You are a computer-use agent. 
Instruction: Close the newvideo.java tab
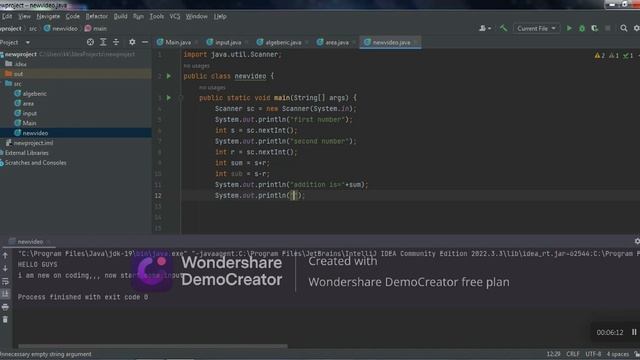point(416,42)
